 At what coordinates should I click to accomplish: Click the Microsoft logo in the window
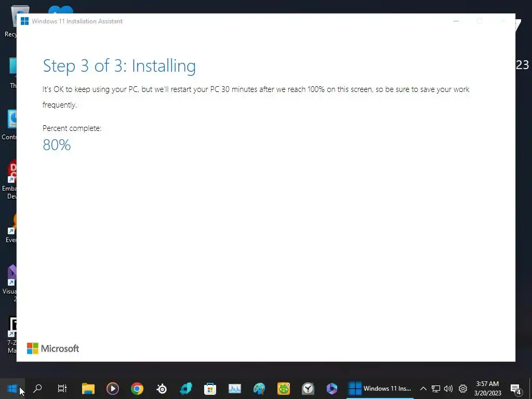[x=53, y=349]
